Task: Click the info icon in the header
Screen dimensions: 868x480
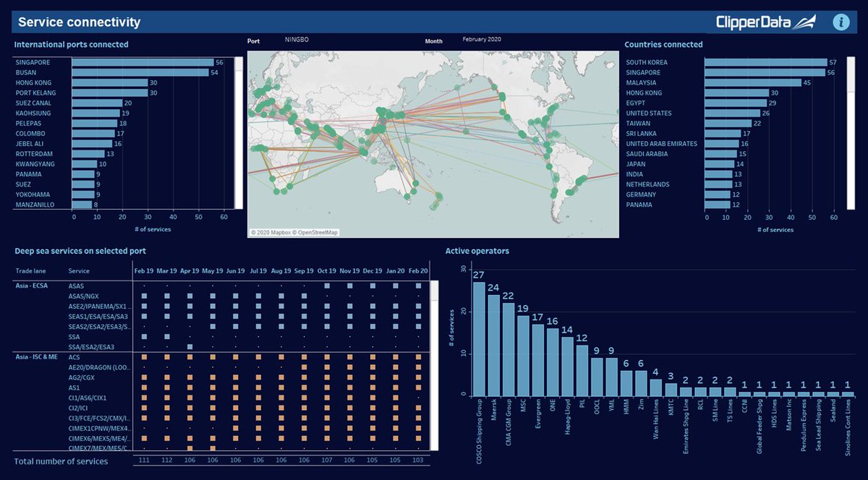Action: (841, 22)
